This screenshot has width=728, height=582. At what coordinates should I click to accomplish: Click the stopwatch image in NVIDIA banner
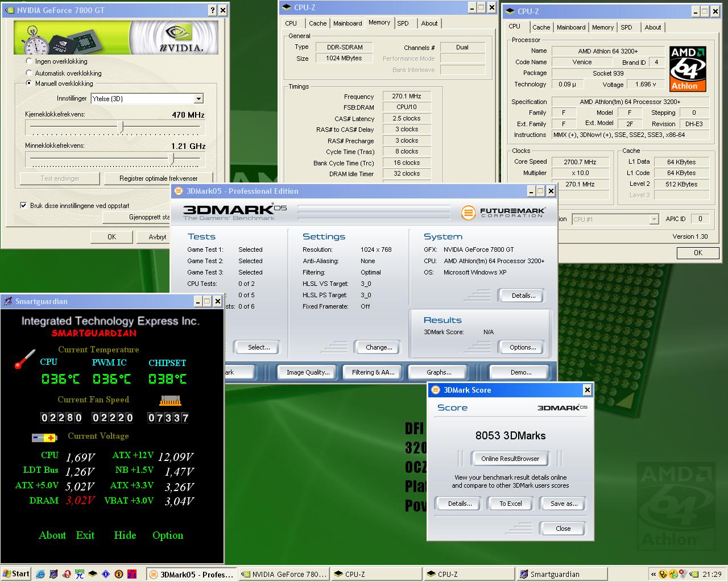click(x=35, y=39)
